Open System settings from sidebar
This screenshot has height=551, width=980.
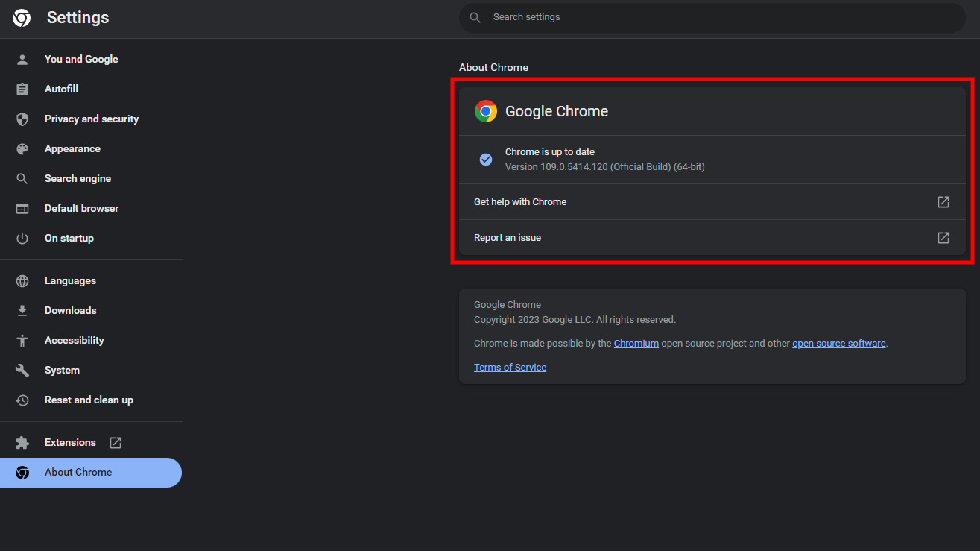click(62, 371)
